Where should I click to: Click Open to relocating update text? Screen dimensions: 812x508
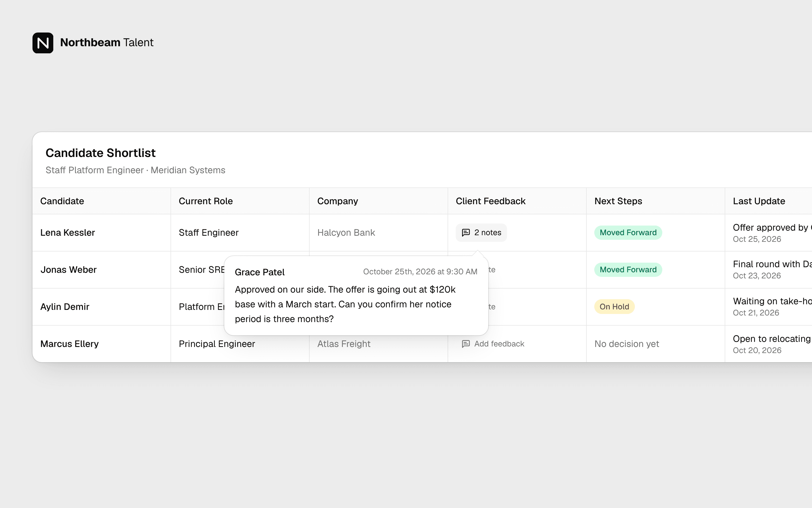(x=772, y=339)
